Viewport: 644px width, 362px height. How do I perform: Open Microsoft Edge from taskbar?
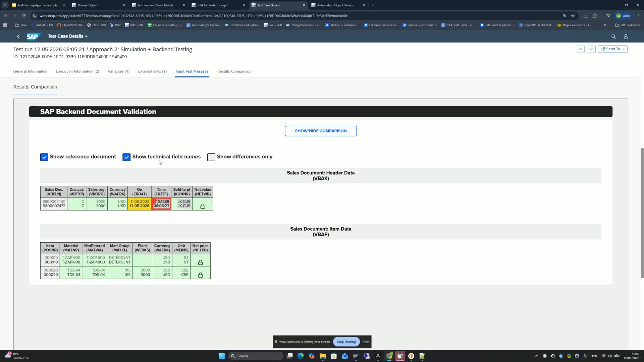coord(300,356)
